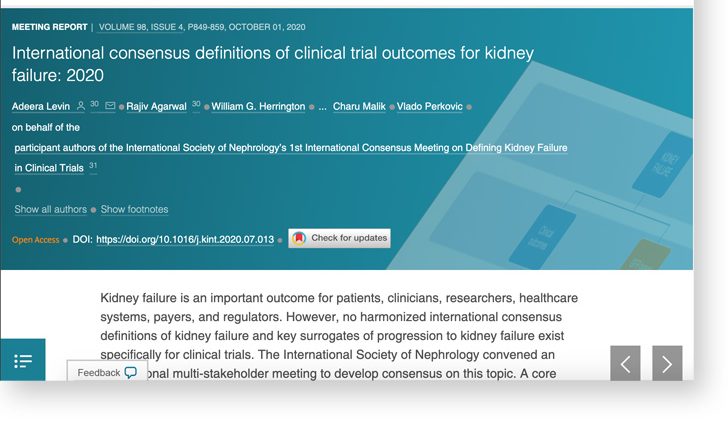
Task: Select author William G. Herrington
Action: (258, 107)
